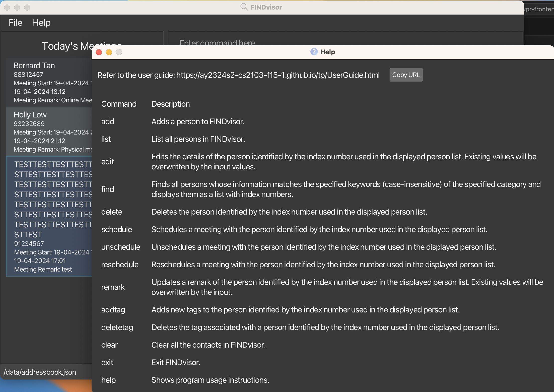Click the Command column header
The height and width of the screenshot is (392, 554).
pyautogui.click(x=119, y=104)
